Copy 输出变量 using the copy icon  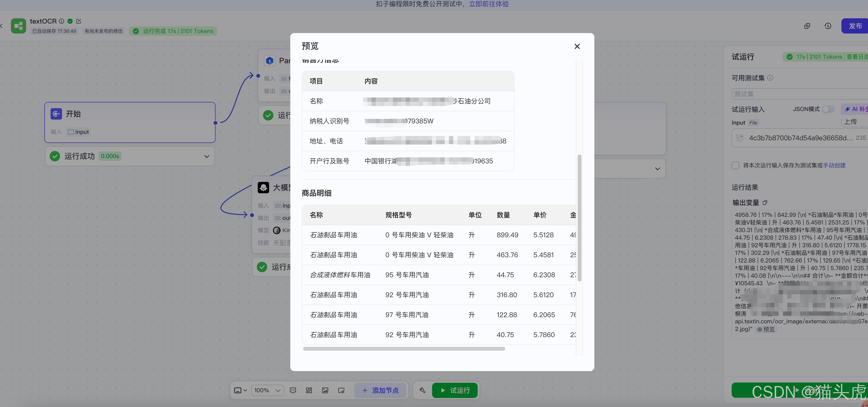tap(765, 203)
